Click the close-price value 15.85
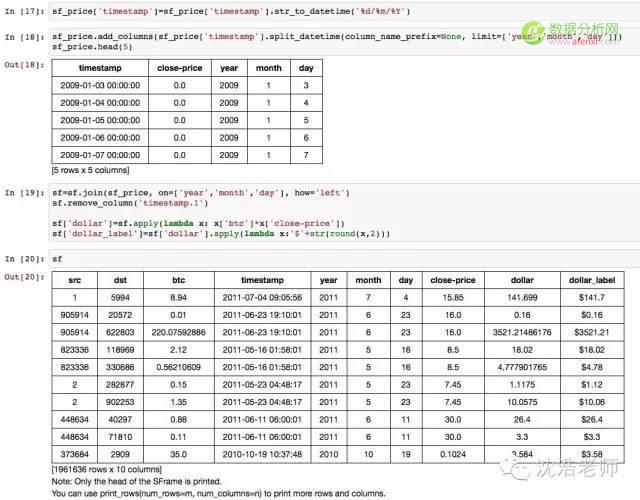Image resolution: width=640 pixels, height=500 pixels. point(453,298)
